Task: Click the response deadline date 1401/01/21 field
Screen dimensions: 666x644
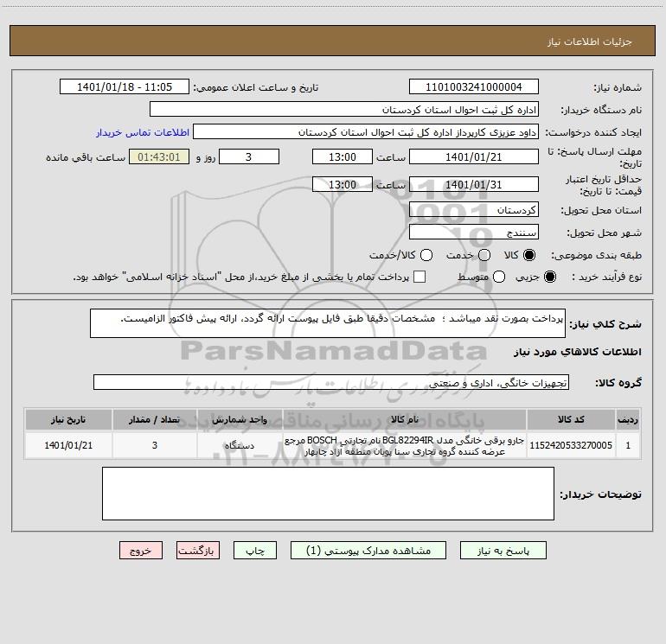Action: click(474, 156)
